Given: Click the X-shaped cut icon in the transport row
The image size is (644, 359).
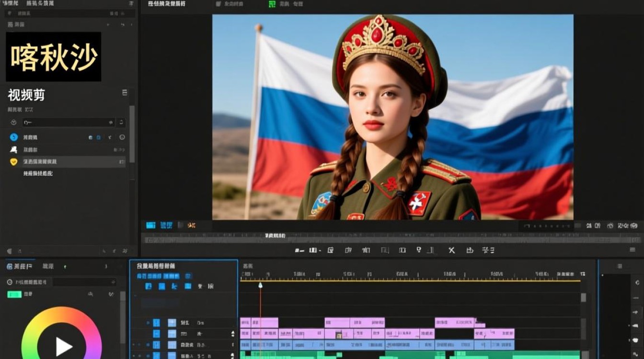Looking at the screenshot, I should click(451, 250).
